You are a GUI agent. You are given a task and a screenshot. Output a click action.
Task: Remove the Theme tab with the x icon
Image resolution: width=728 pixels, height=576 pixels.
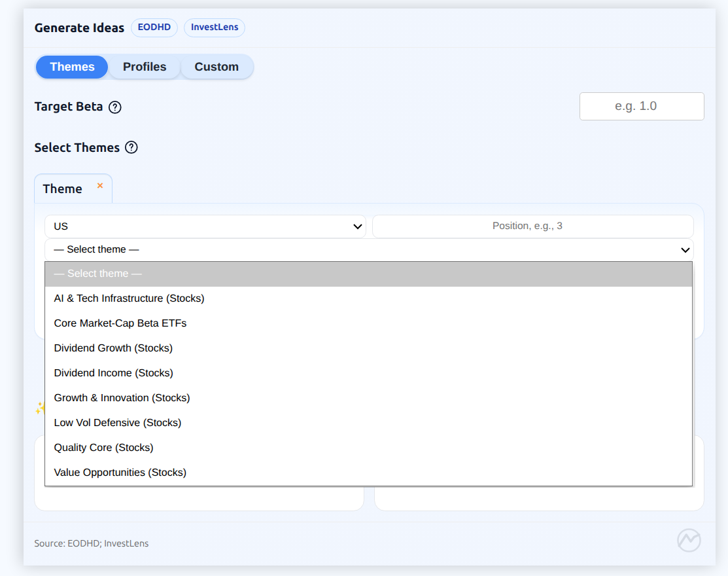(x=100, y=186)
